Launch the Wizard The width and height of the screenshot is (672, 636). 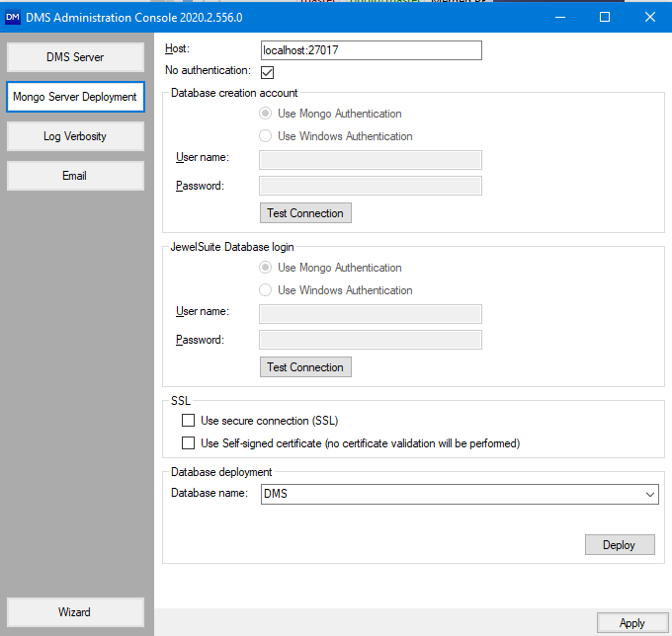(x=75, y=612)
